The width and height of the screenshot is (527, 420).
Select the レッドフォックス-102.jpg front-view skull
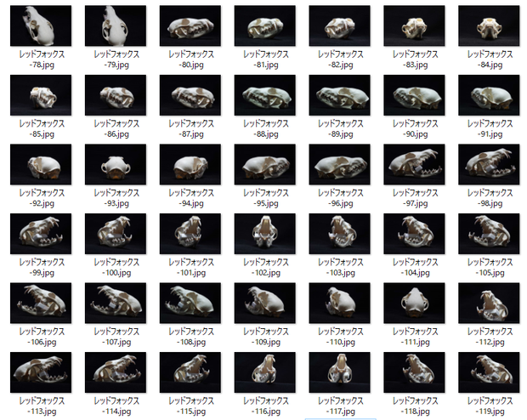(x=265, y=234)
